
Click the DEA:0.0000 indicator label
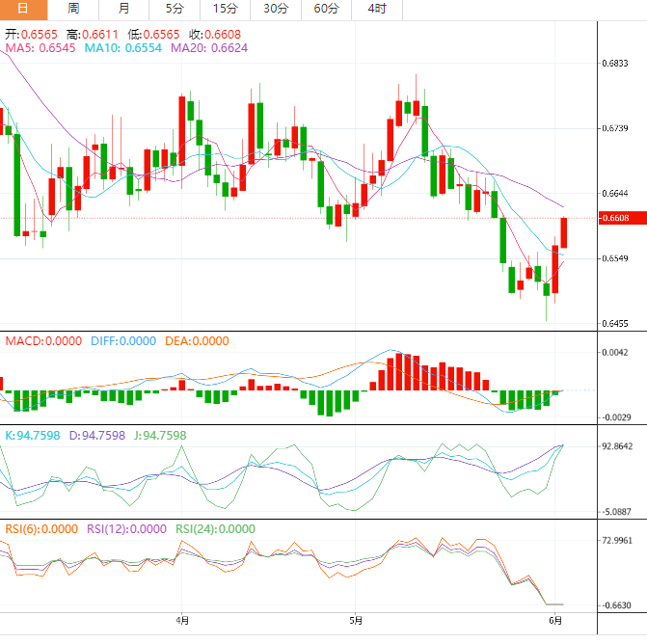(197, 341)
